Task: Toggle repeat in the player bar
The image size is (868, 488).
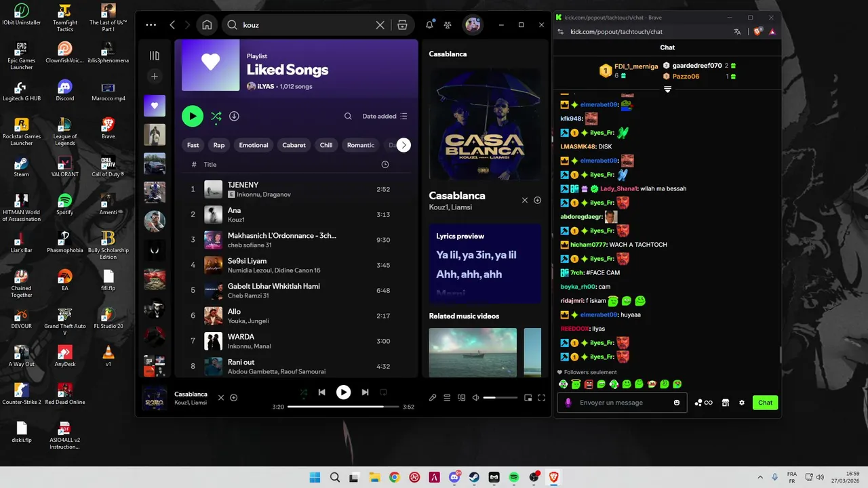Action: click(x=383, y=392)
